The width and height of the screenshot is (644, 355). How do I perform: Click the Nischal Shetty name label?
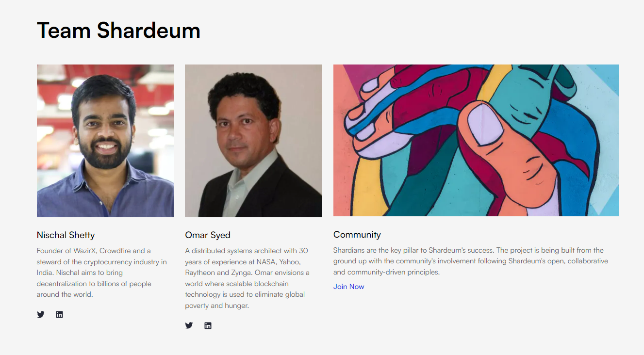[x=66, y=235]
